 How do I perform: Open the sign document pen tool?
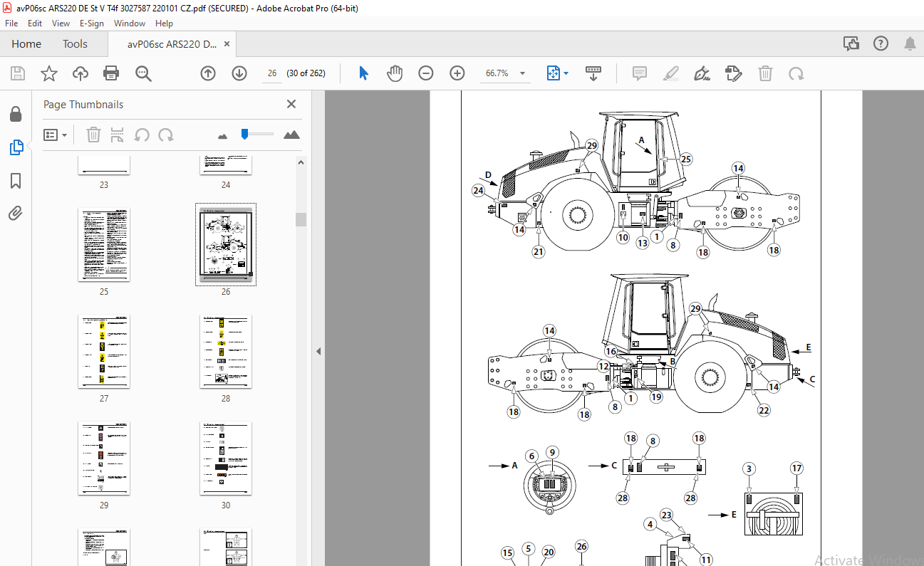click(702, 73)
